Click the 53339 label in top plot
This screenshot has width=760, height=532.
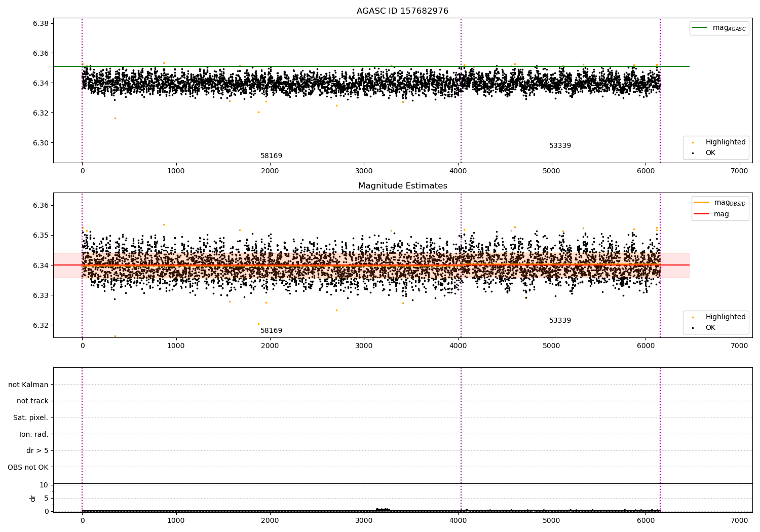[x=560, y=146]
